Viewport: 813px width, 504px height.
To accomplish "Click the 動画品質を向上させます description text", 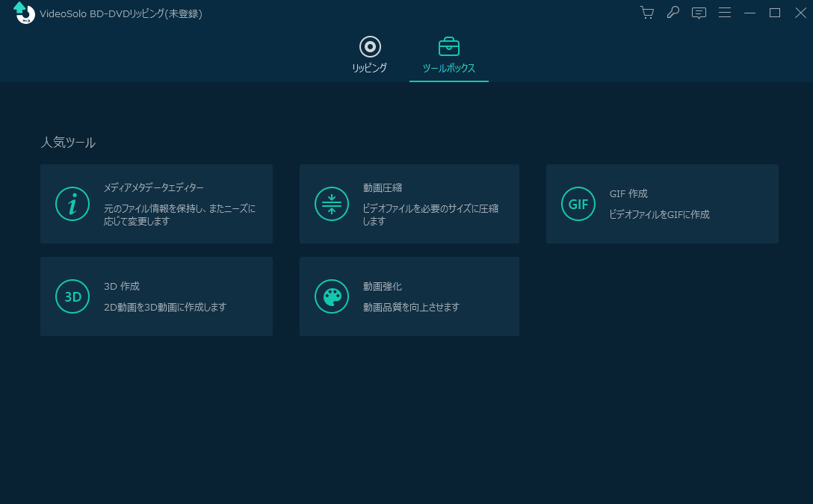I will click(x=411, y=307).
